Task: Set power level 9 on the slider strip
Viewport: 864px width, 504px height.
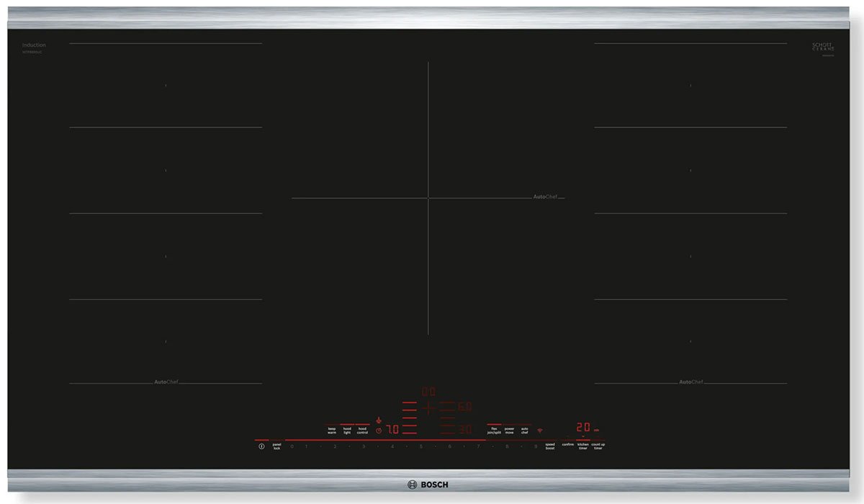Action: (x=534, y=445)
